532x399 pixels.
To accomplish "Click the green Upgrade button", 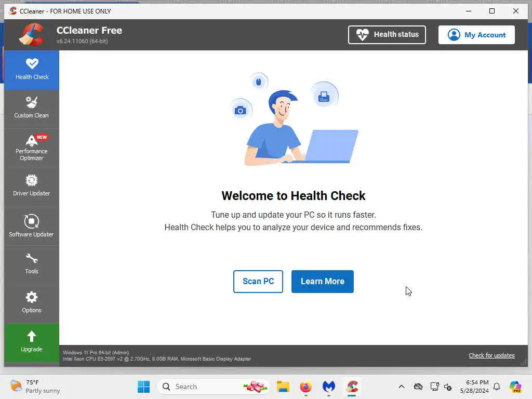I will tap(32, 343).
